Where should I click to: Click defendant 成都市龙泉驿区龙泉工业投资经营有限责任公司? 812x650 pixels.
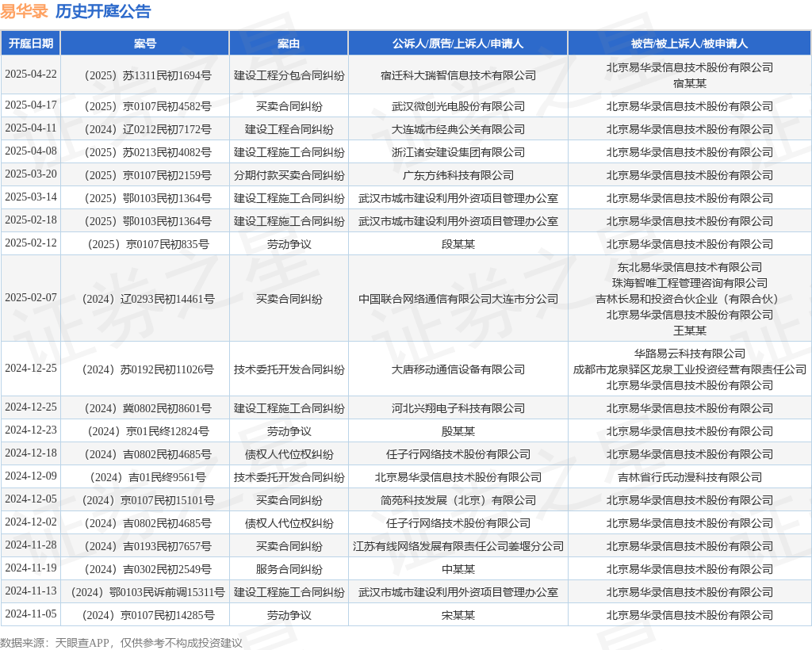coord(690,369)
